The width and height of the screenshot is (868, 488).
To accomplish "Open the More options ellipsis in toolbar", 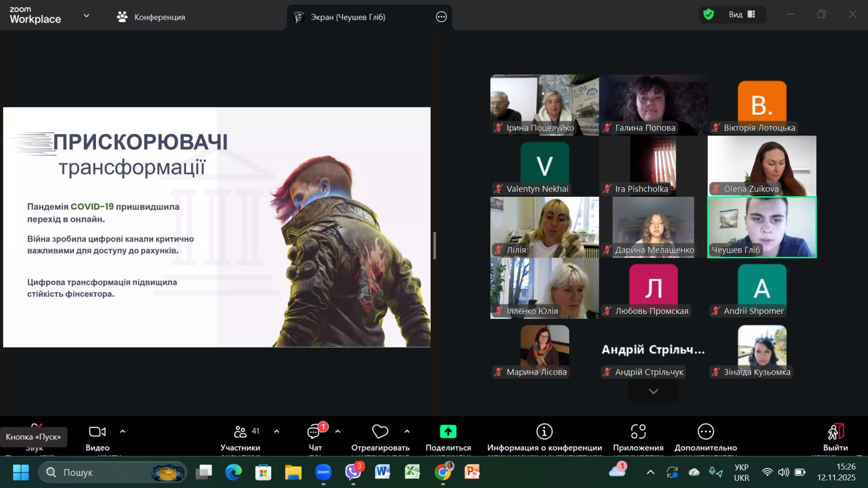I will (705, 432).
